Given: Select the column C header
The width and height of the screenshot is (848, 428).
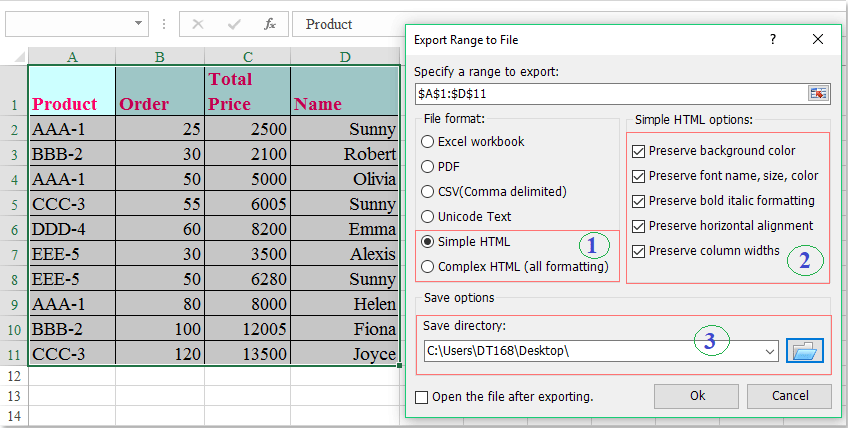Looking at the screenshot, I should tap(247, 57).
